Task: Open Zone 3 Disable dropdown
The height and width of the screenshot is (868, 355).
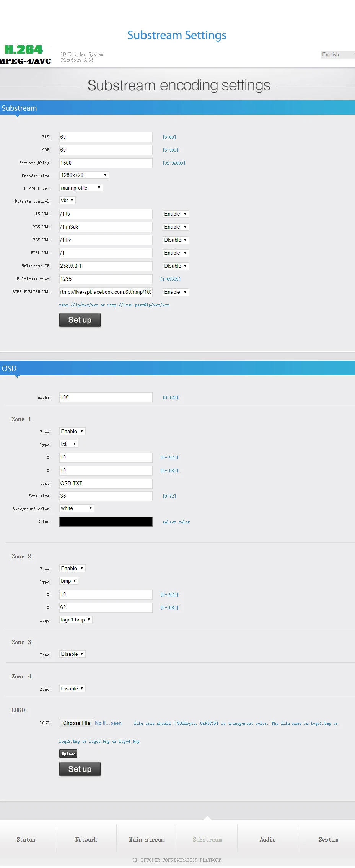Action: (x=72, y=654)
